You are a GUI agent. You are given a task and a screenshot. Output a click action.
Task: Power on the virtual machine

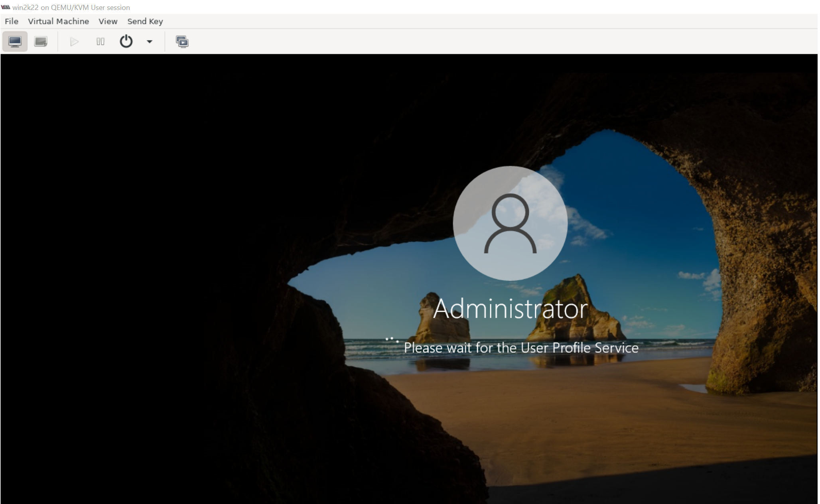click(74, 41)
